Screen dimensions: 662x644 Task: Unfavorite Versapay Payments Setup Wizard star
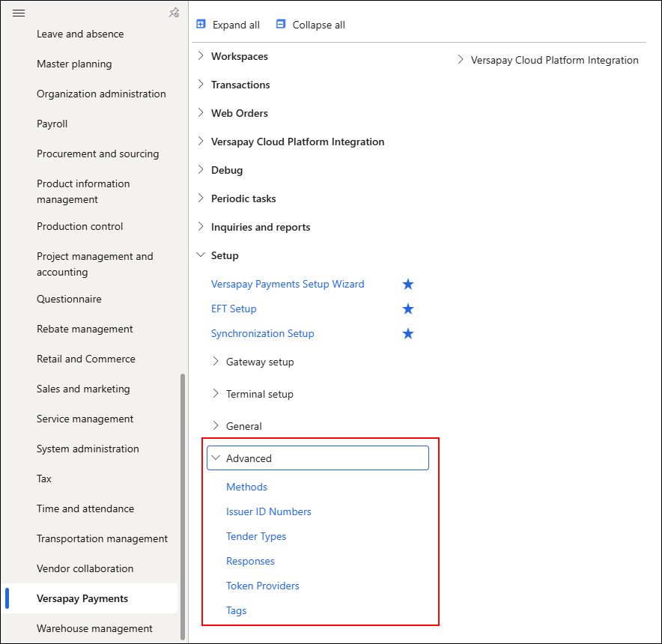(x=408, y=285)
